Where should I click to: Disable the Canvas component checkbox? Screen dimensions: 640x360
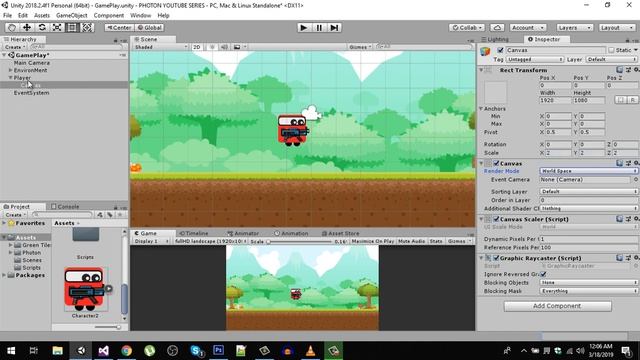pos(496,163)
